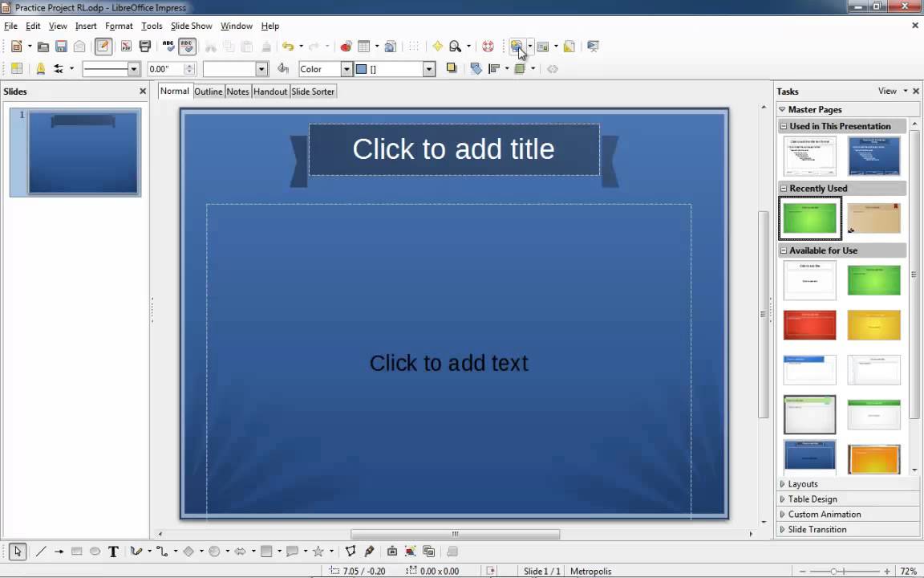Collapse Used in This Presentation group
Image resolution: width=924 pixels, height=578 pixels.
(x=783, y=126)
